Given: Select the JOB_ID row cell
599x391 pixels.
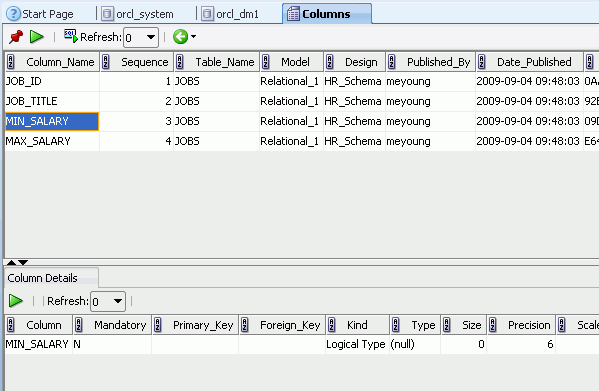Looking at the screenshot, I should click(x=52, y=81).
